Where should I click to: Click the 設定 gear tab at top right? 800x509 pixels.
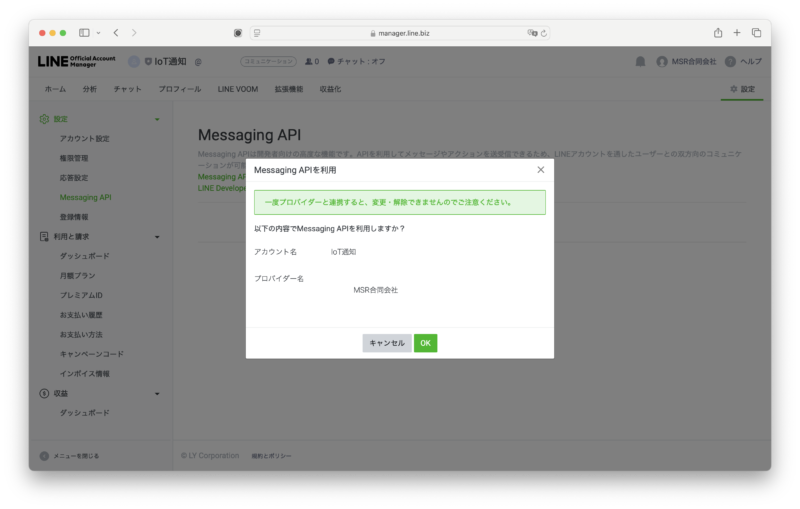coord(742,89)
